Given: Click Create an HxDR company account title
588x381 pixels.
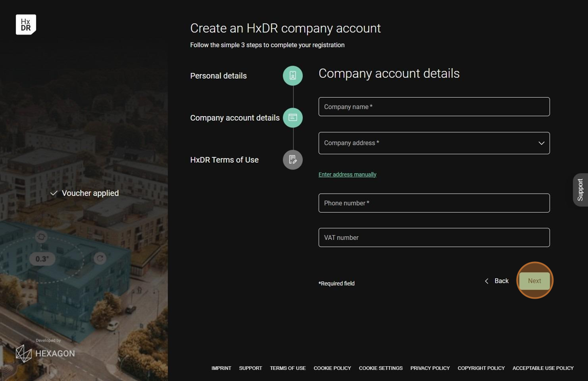Looking at the screenshot, I should coord(286,28).
